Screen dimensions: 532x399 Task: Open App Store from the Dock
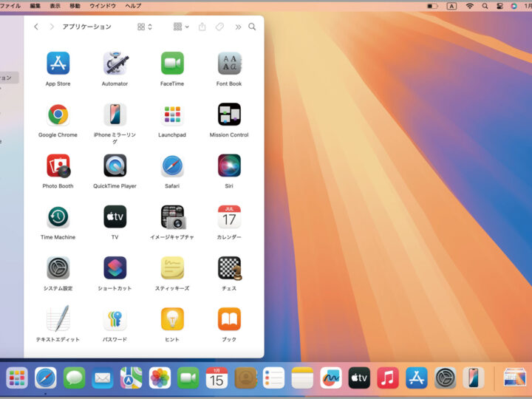coord(417,378)
